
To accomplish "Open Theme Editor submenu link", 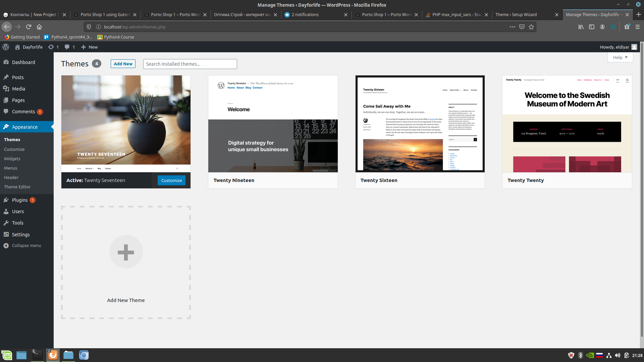I will (17, 187).
